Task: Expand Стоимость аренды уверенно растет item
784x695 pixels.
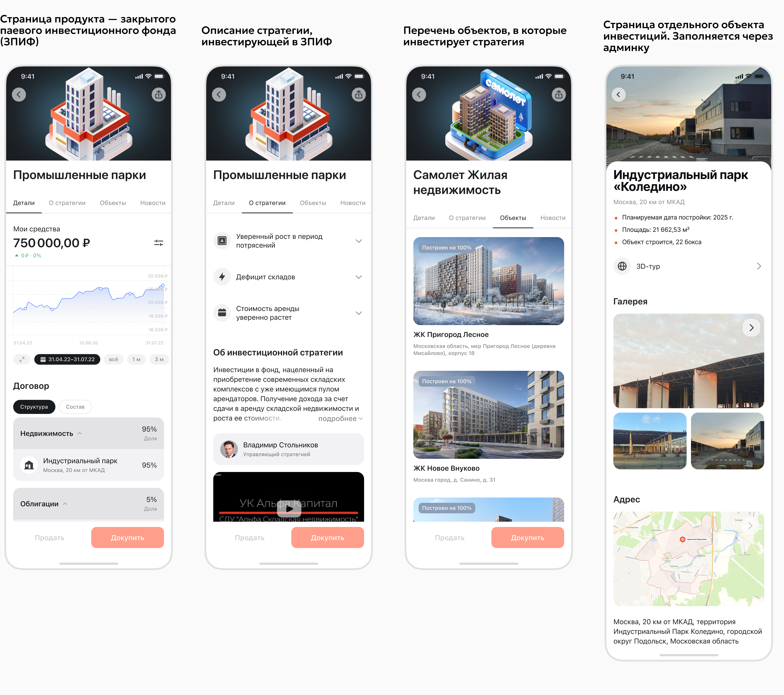Action: (x=358, y=313)
